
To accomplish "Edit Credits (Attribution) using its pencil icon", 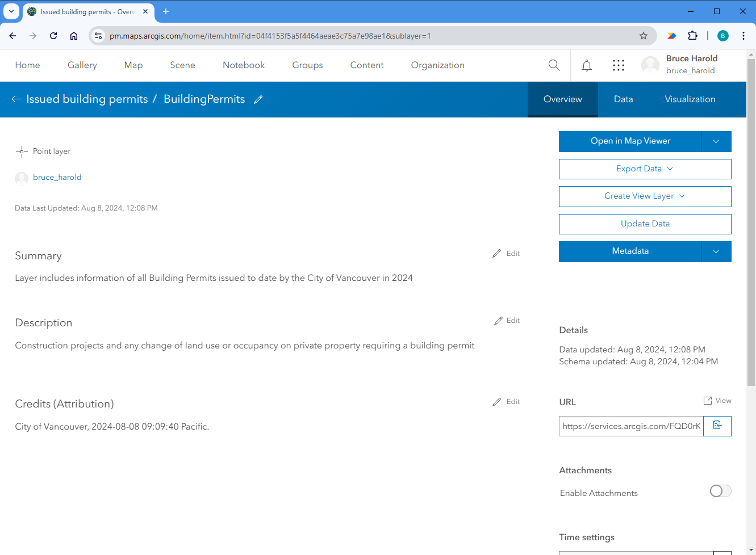I will coord(497,401).
